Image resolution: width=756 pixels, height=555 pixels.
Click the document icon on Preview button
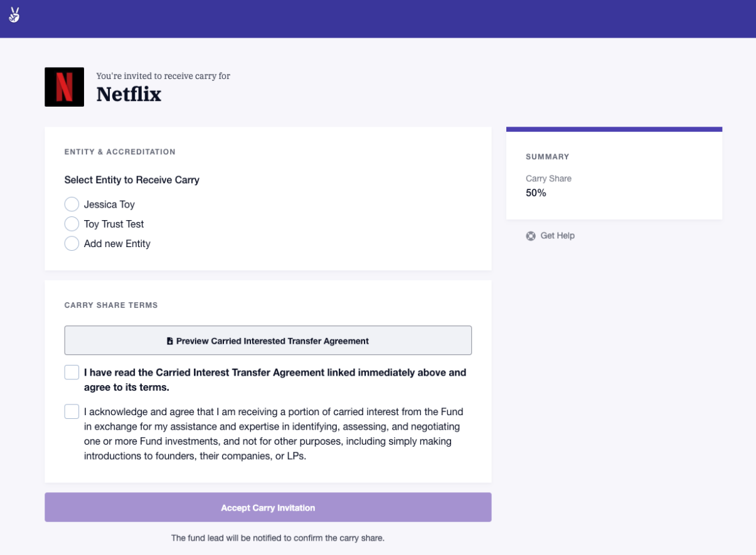pyautogui.click(x=170, y=341)
